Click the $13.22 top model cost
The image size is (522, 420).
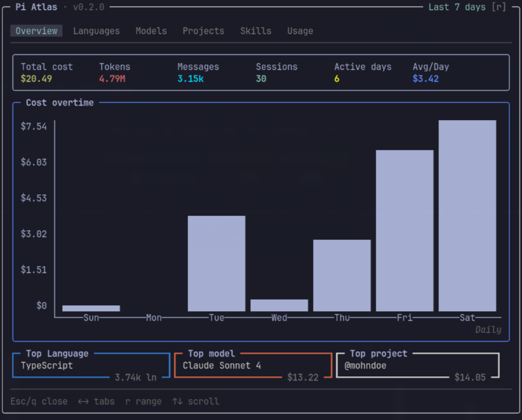303,378
